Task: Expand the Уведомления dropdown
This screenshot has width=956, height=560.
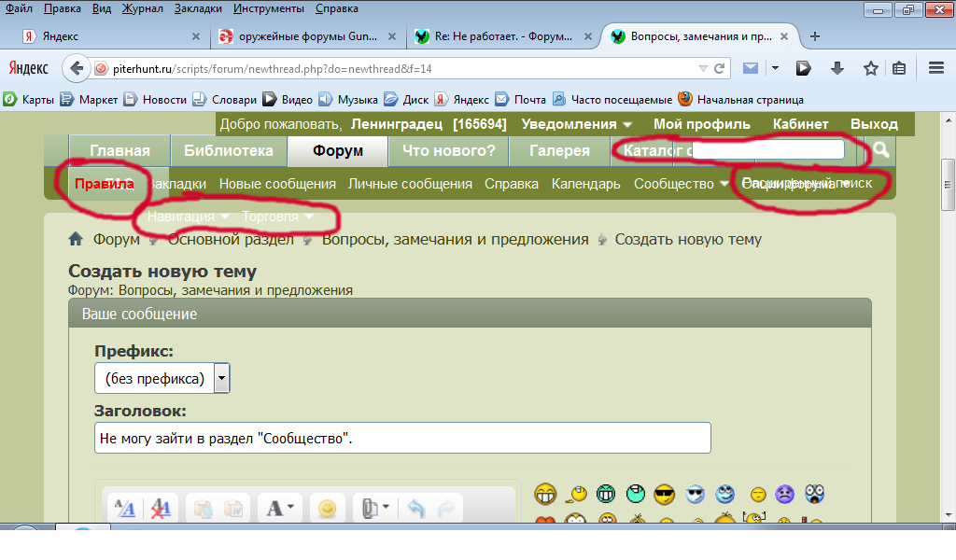Action: click(x=576, y=124)
